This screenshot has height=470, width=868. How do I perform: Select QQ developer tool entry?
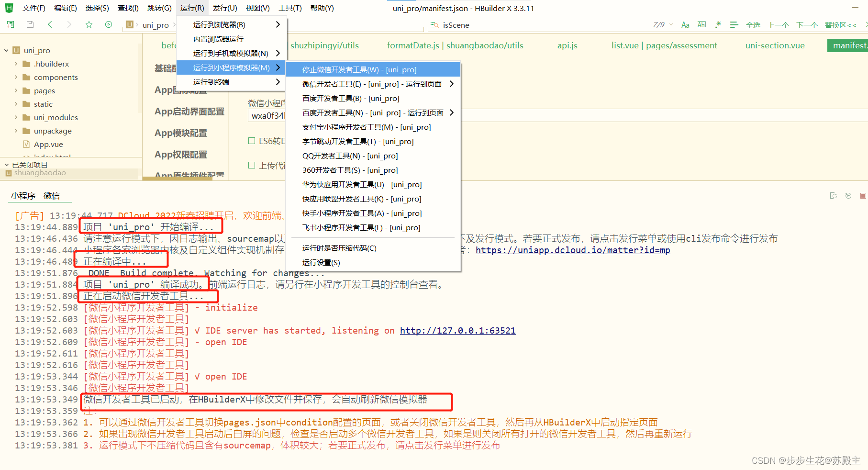tap(373, 156)
